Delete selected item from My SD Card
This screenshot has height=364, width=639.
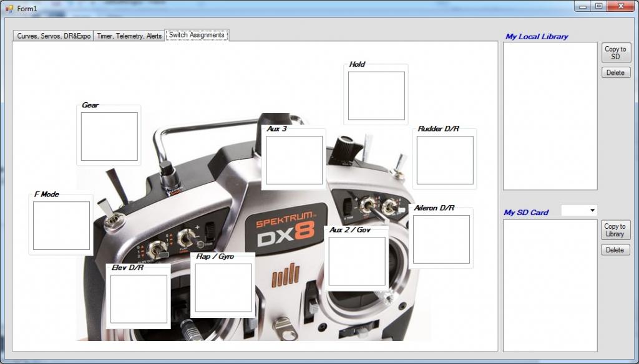click(615, 250)
